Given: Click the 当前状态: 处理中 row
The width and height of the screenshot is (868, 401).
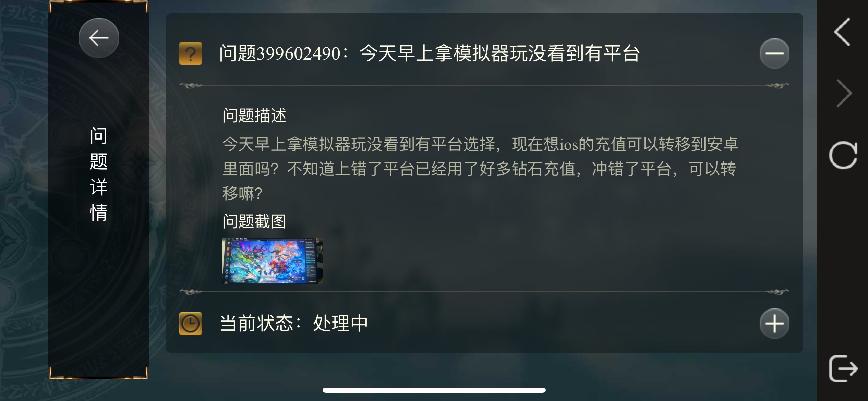Looking at the screenshot, I should pos(484,323).
